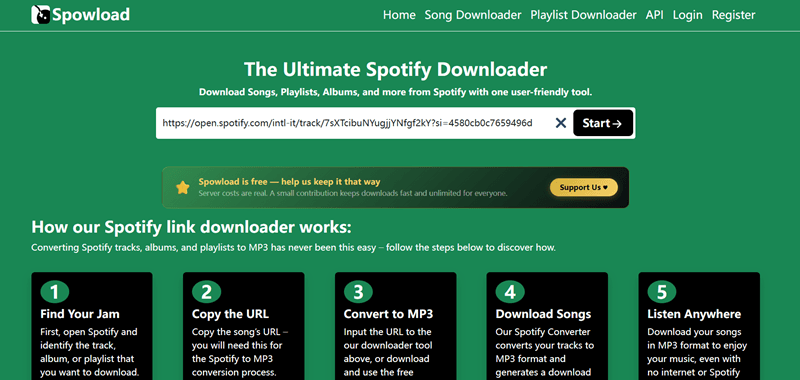Click 'Server costs are real' description text

(x=353, y=193)
